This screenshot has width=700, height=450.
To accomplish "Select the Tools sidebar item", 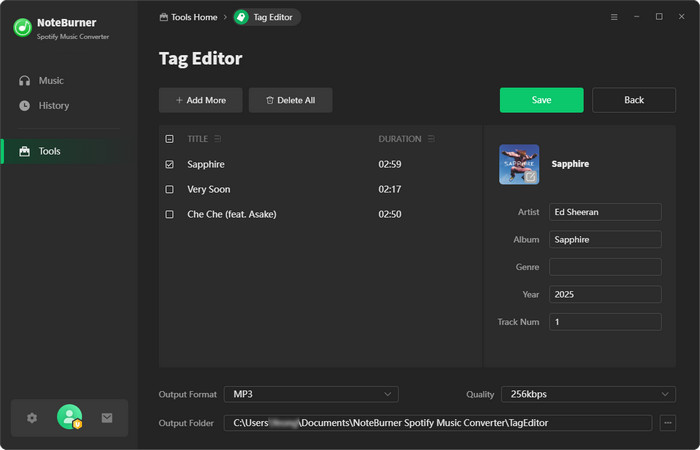I will coord(69,151).
